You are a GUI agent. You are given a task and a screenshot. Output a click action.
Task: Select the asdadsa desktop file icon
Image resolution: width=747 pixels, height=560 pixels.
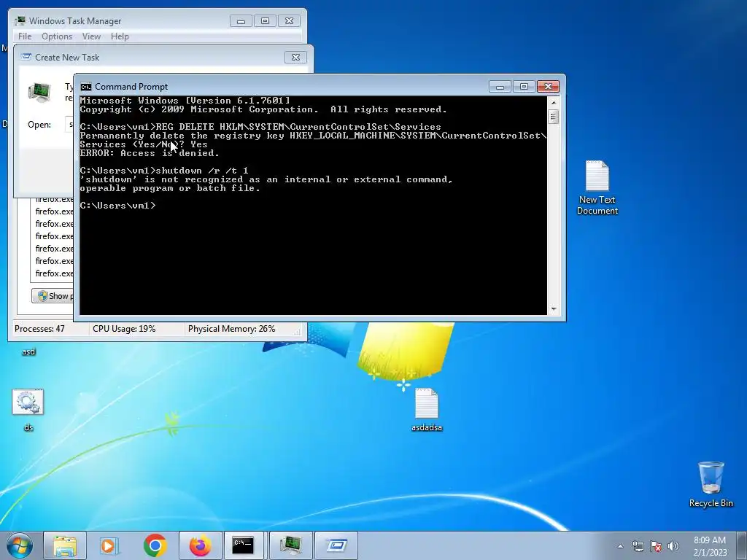[x=426, y=410]
